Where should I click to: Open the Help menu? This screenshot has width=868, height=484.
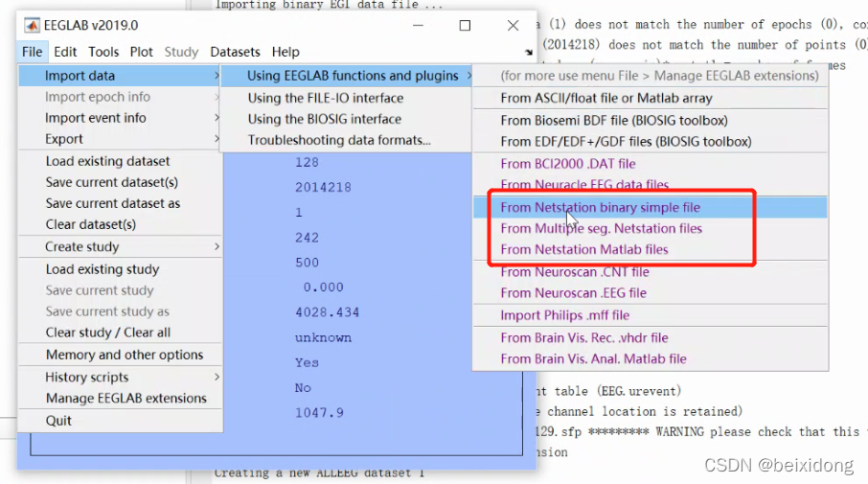[286, 52]
